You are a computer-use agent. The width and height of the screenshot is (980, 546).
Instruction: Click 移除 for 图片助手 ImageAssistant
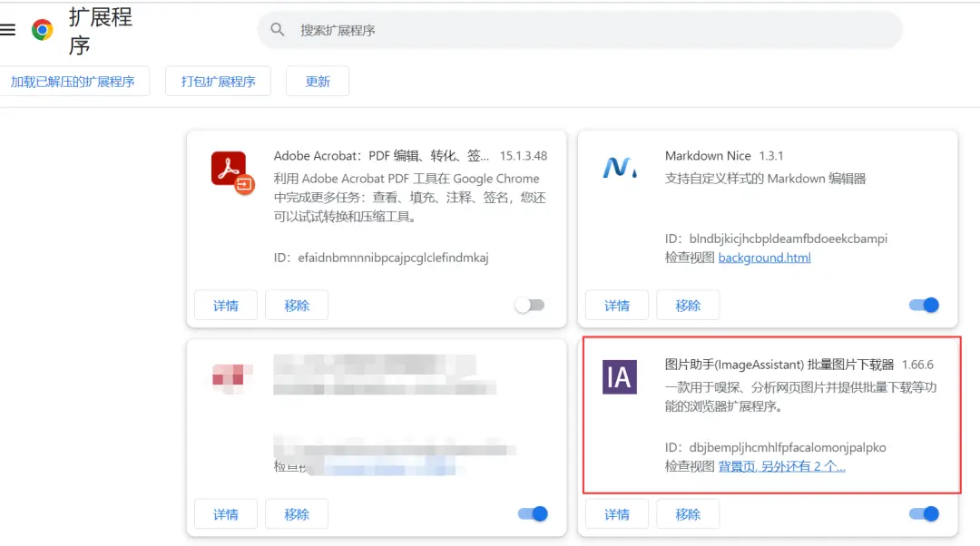pos(688,514)
